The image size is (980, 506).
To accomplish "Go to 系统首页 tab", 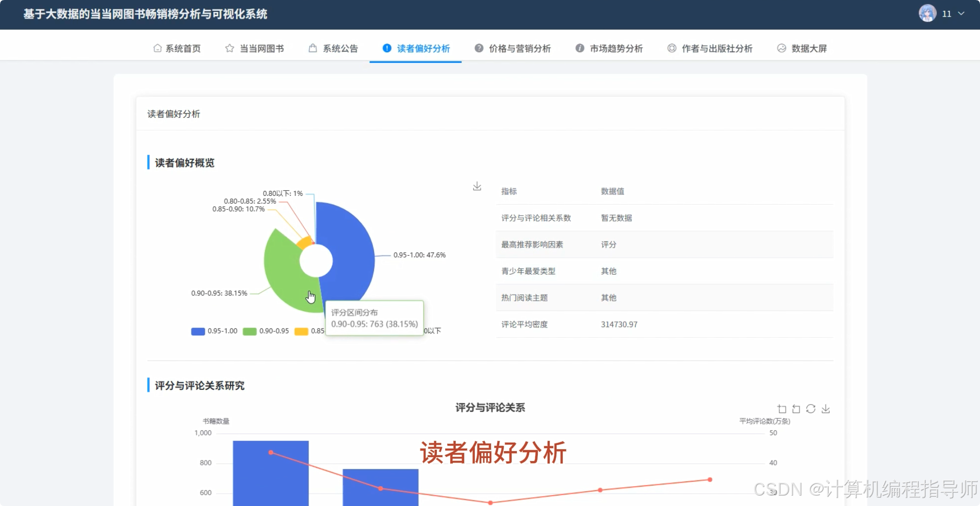I will (177, 48).
